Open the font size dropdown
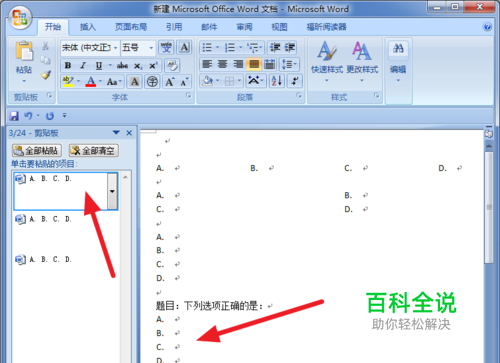Viewport: 500px width, 363px height. (x=151, y=48)
